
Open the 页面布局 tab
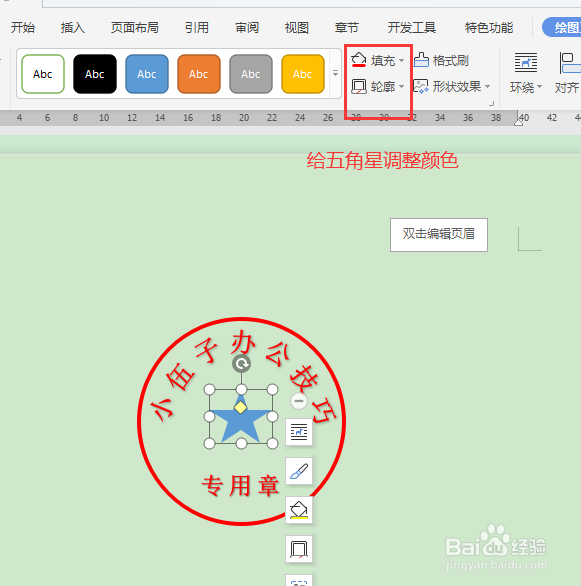[135, 28]
